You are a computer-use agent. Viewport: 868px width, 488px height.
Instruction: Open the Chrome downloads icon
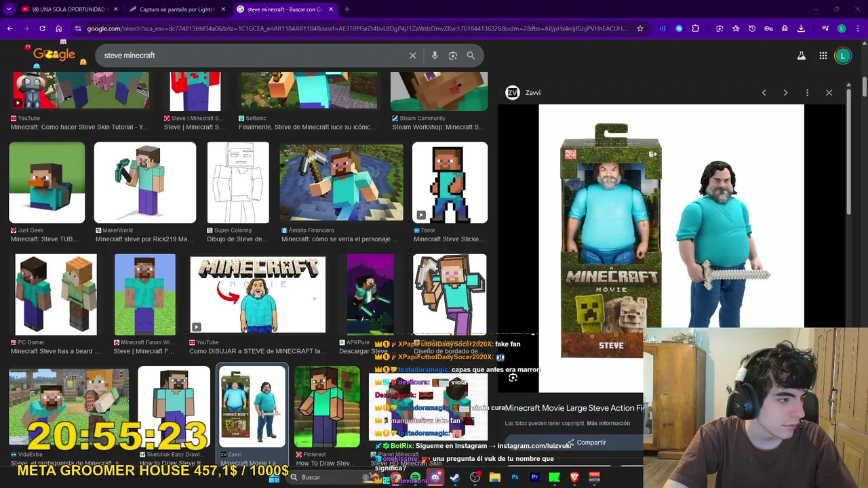pyautogui.click(x=801, y=28)
